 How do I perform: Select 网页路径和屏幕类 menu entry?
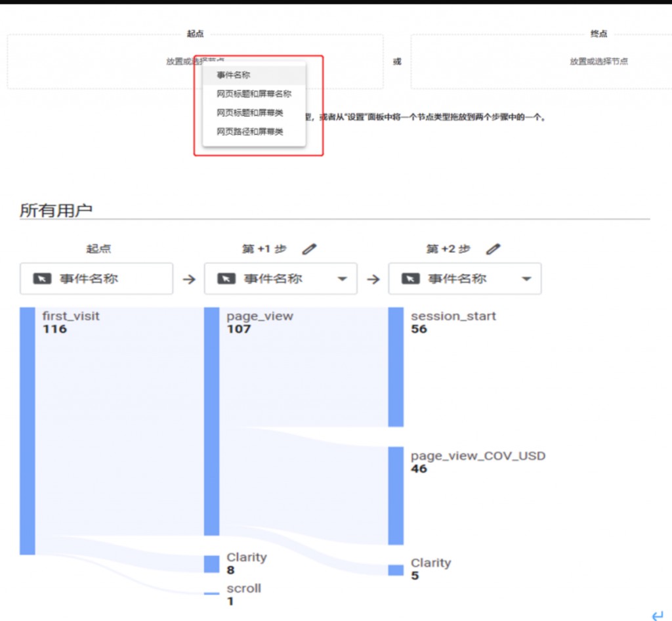click(x=250, y=132)
